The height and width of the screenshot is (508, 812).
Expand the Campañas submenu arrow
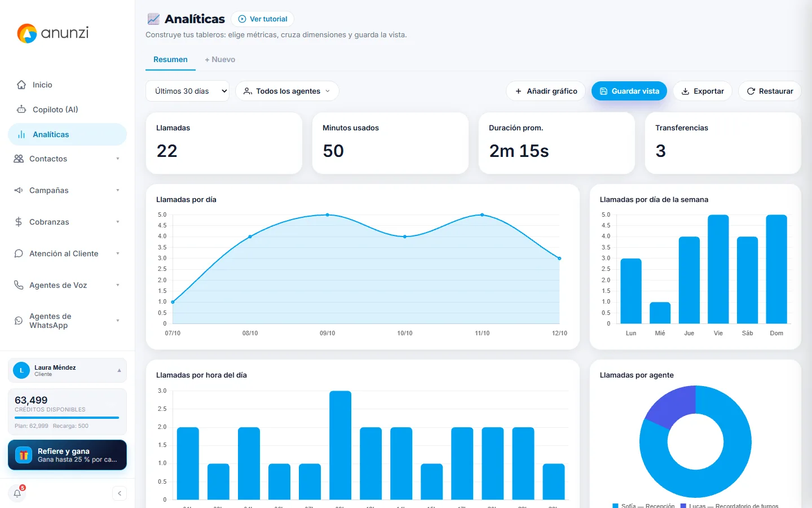(x=118, y=190)
